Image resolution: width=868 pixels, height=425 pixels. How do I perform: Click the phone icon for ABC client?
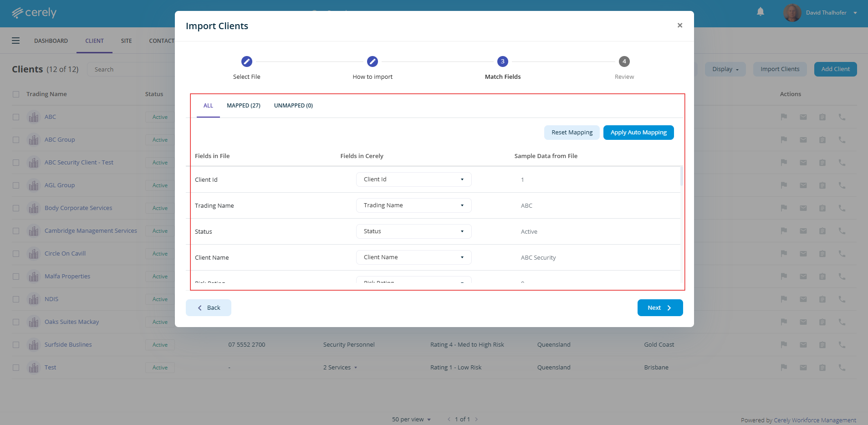pos(842,117)
